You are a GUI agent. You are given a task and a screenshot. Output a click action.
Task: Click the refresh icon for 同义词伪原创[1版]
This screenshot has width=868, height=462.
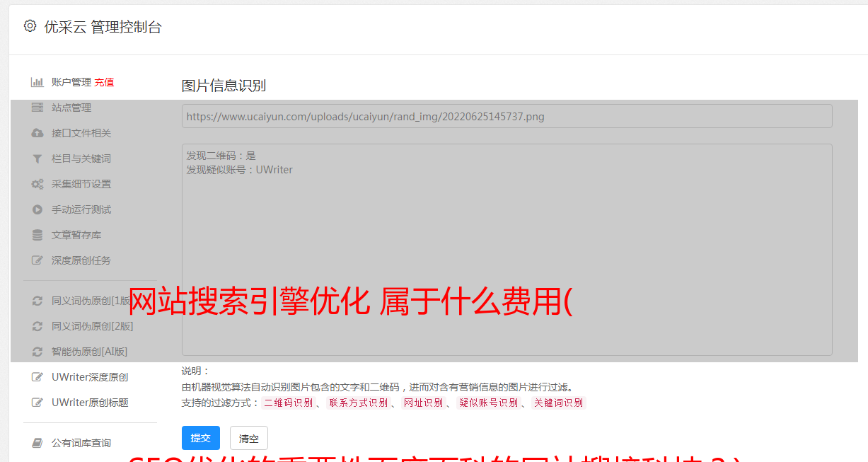(37, 301)
